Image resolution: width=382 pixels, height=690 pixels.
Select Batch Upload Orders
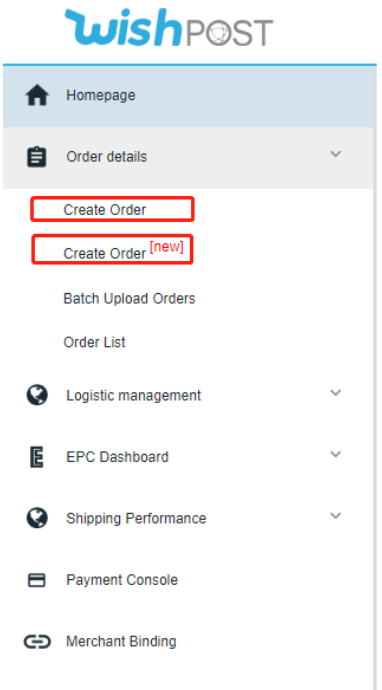coord(129,298)
